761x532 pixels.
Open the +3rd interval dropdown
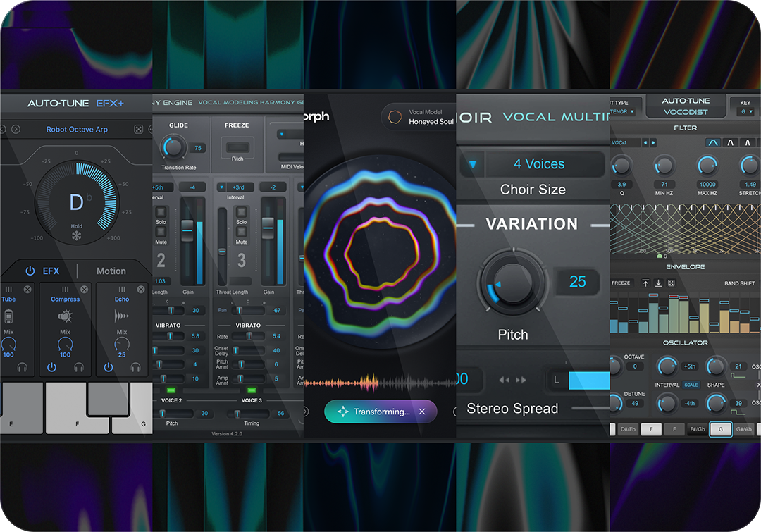pyautogui.click(x=235, y=187)
